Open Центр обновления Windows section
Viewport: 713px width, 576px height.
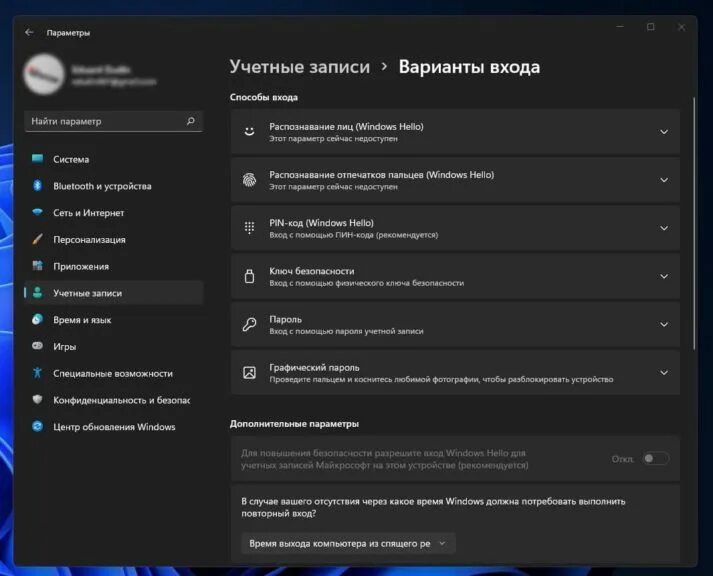(114, 427)
